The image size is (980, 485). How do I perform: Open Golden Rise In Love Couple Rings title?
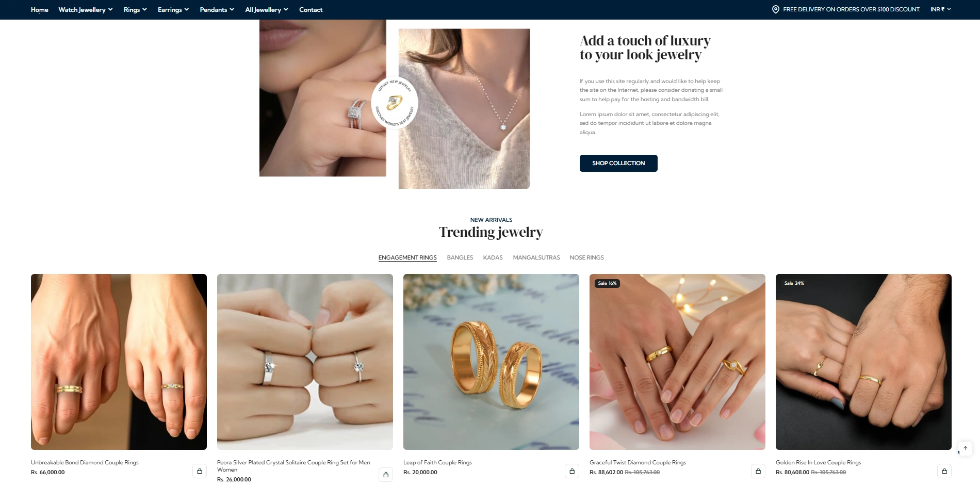(x=818, y=462)
